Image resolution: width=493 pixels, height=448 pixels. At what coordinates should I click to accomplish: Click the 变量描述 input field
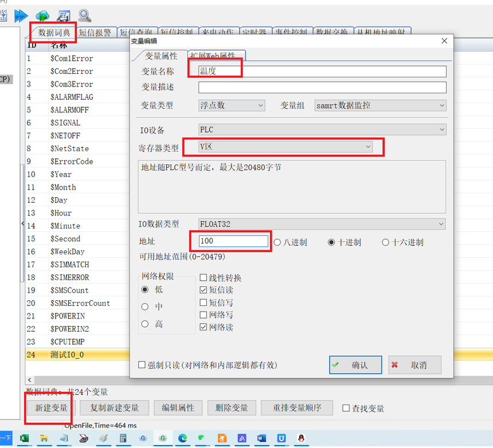pos(322,87)
